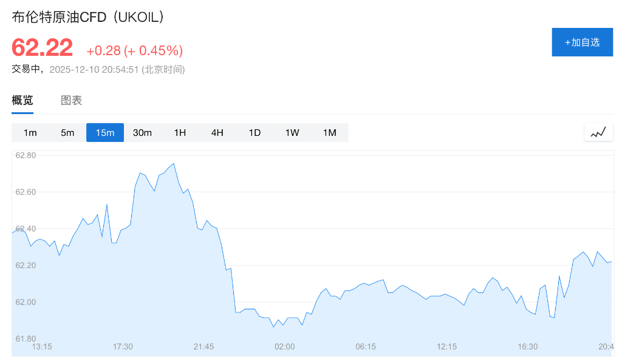Screen dimensions: 622x364
Task: Click the 布伦特原油CFD (UKOIL) title
Action: (x=88, y=18)
